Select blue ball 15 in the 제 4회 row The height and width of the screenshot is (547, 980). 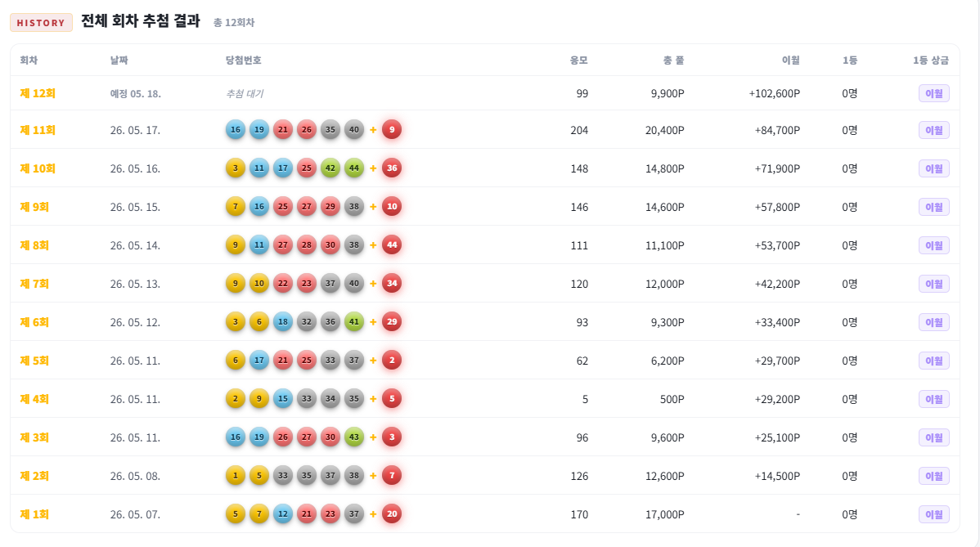pyautogui.click(x=283, y=399)
